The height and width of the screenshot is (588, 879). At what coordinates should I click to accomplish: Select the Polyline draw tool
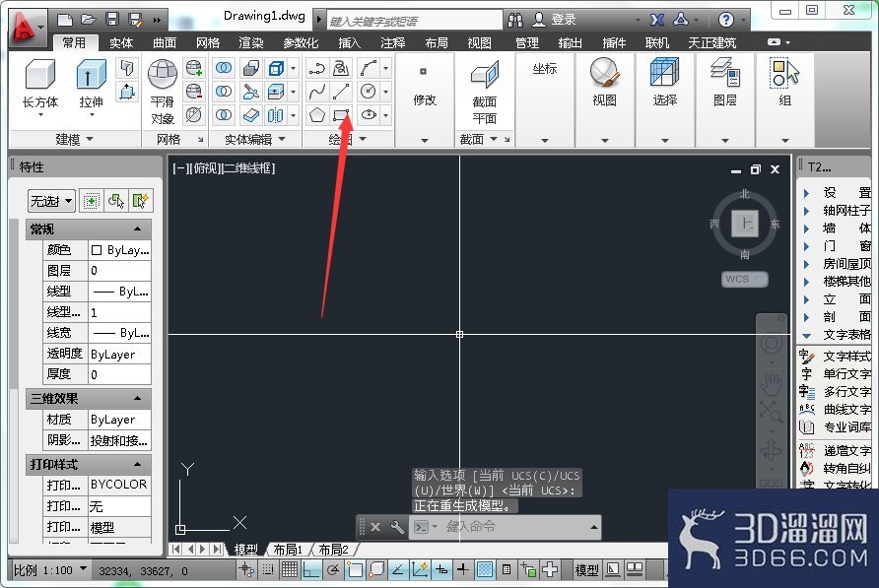(317, 68)
